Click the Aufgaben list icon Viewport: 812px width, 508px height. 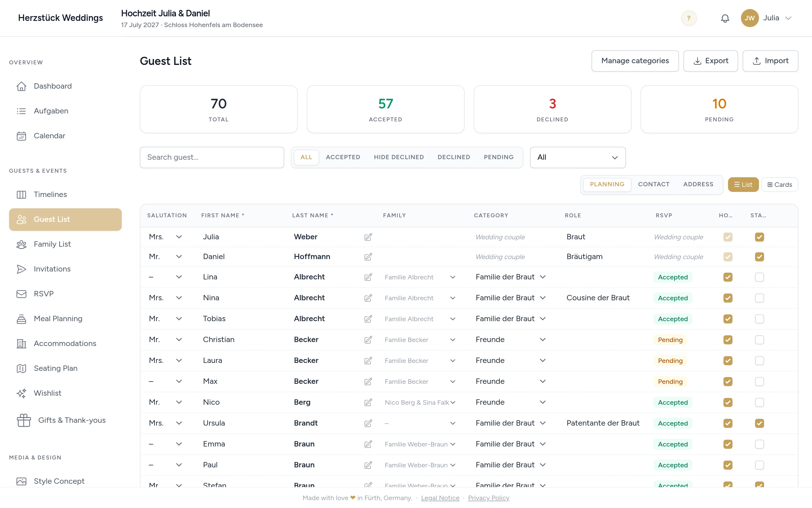click(21, 111)
